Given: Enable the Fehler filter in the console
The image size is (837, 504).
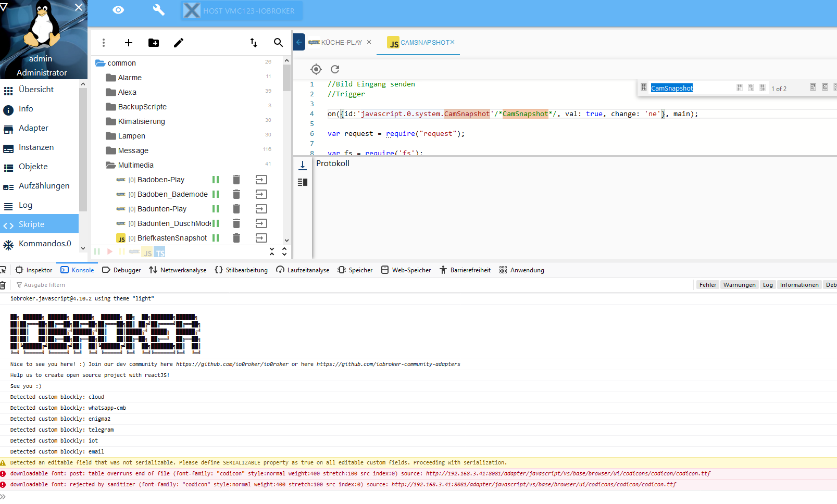Looking at the screenshot, I should pyautogui.click(x=707, y=285).
